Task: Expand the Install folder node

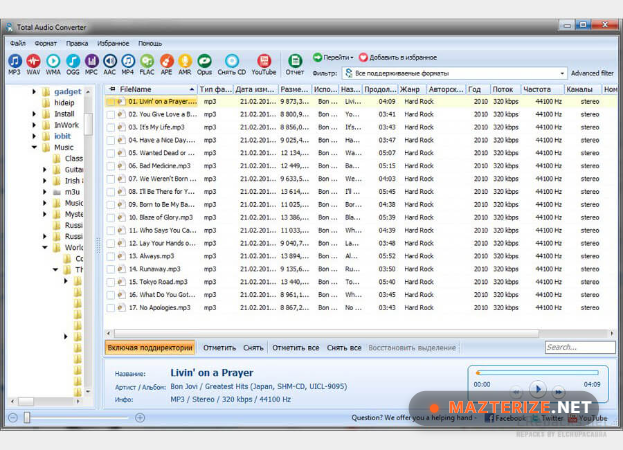Action: click(x=34, y=114)
